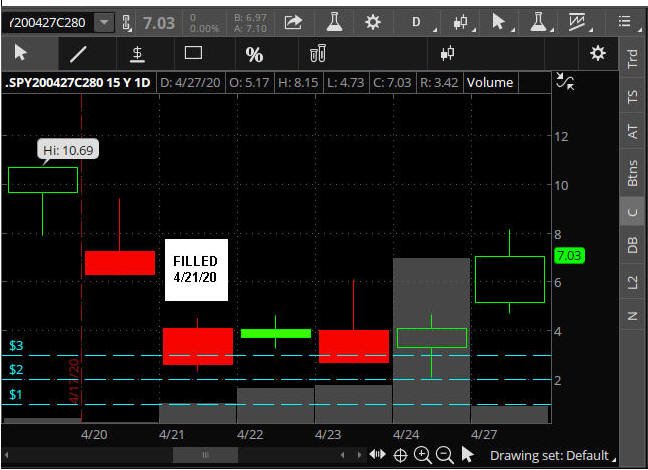Click the expand horizontal arrows icon
Screen dimensions: 648x470
(x=377, y=455)
